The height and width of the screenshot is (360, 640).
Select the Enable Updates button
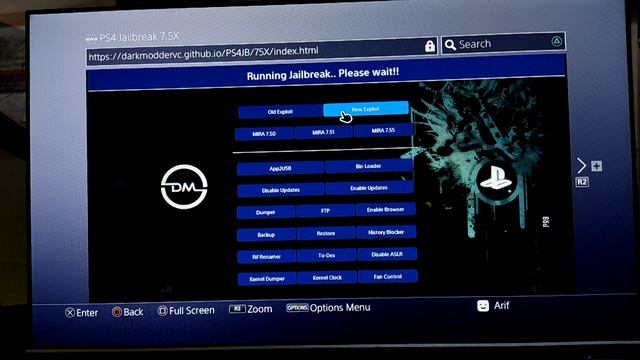(369, 188)
